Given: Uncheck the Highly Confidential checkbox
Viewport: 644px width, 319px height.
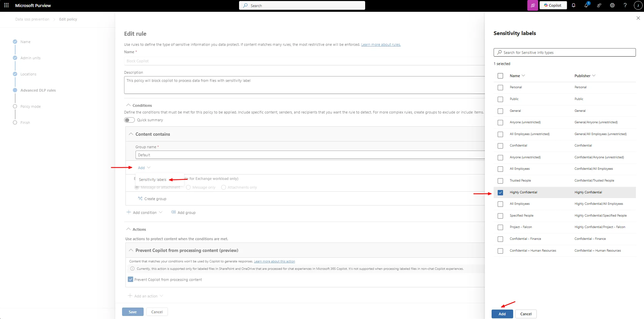Looking at the screenshot, I should 500,193.
